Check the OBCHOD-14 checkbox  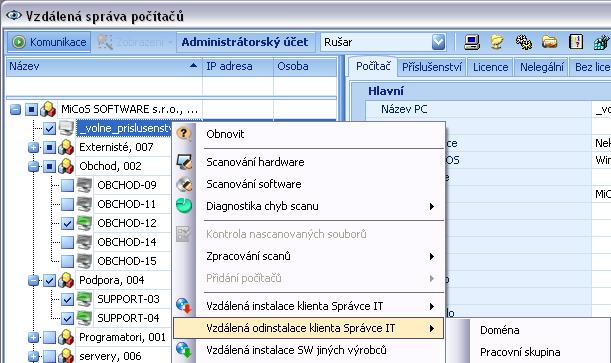coord(67,242)
